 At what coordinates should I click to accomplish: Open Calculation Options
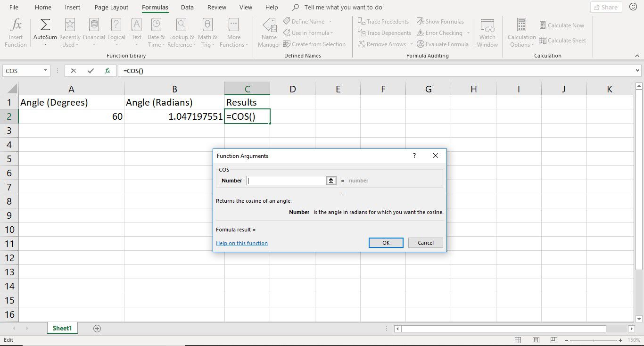click(521, 33)
